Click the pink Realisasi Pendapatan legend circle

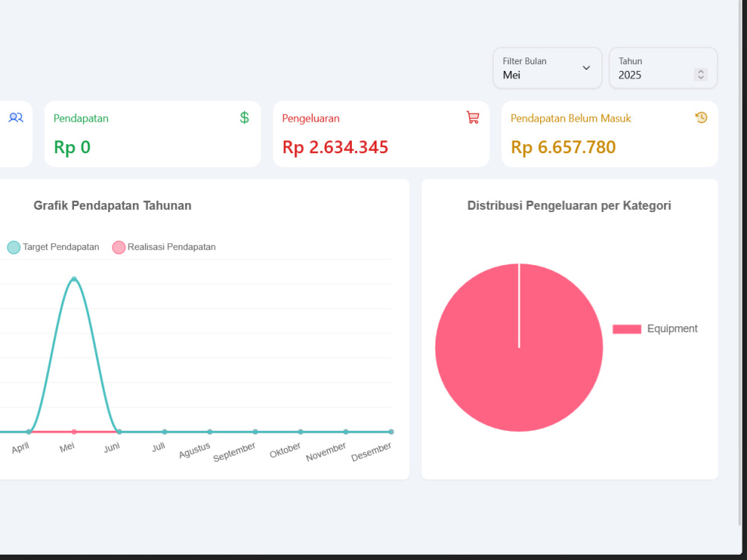pos(119,248)
